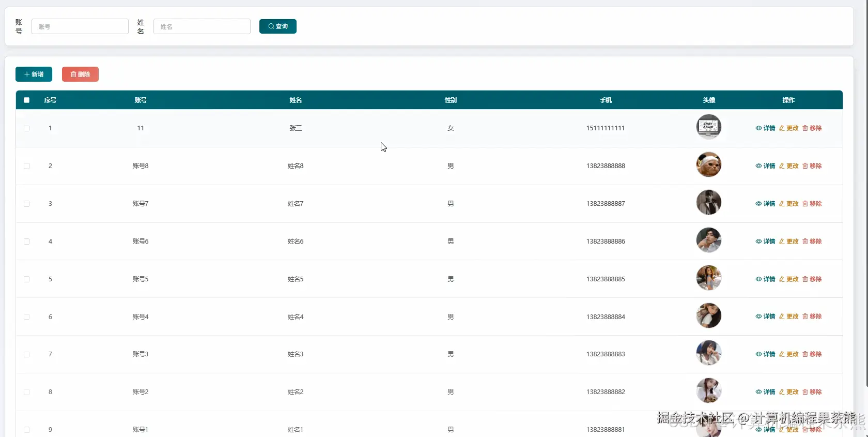Click 更改 edit for 账号7 row
The image size is (868, 437).
[789, 204]
